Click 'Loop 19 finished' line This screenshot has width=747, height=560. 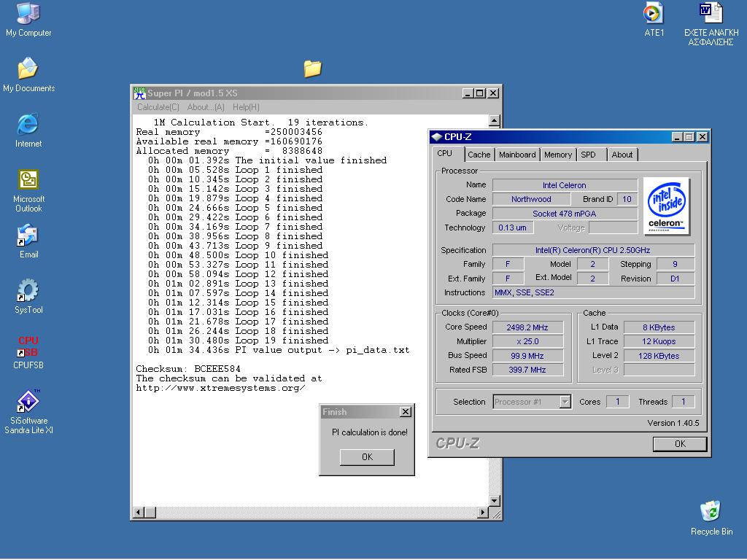[239, 341]
